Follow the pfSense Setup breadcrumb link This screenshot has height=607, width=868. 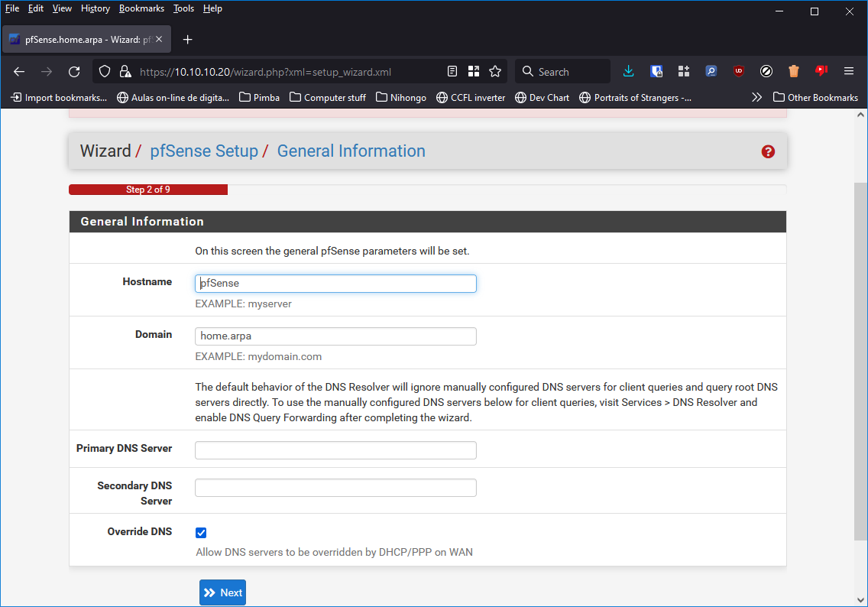(x=204, y=151)
